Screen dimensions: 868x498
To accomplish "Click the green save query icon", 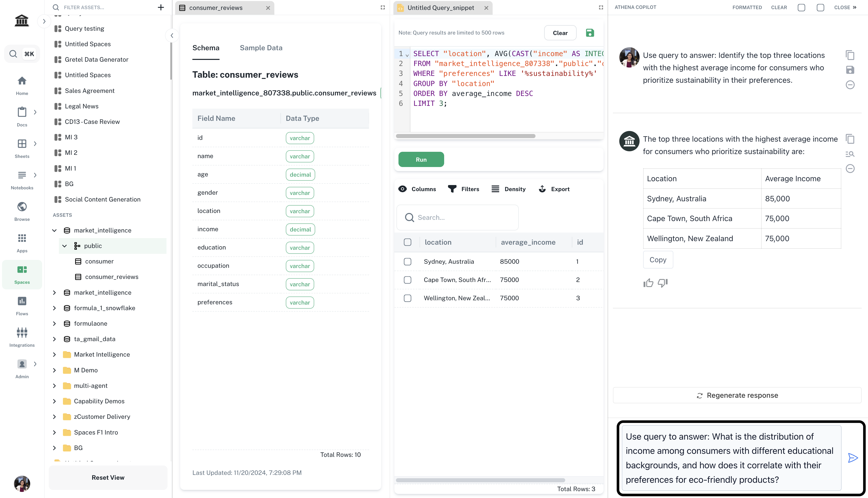I will pyautogui.click(x=590, y=33).
